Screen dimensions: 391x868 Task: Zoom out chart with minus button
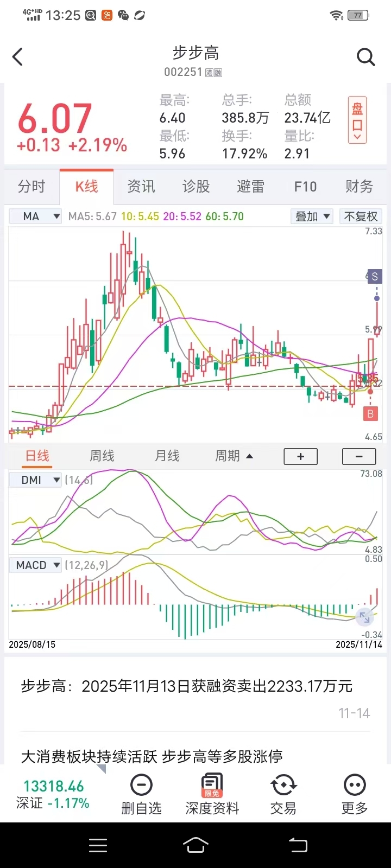[x=359, y=456]
